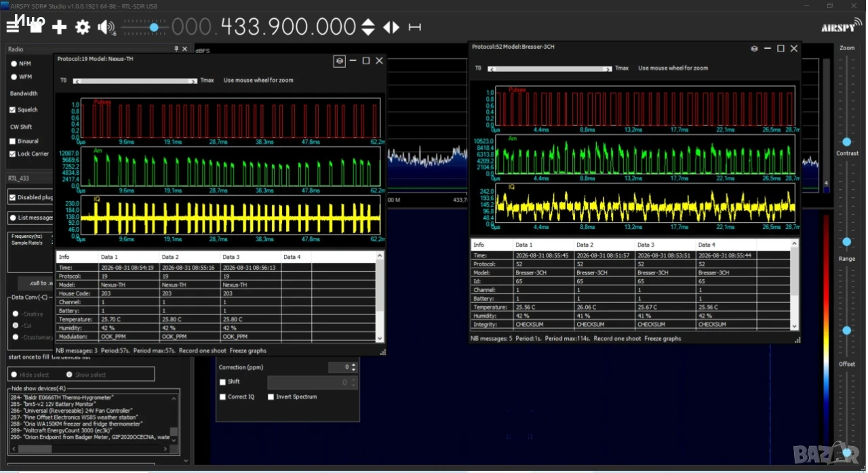Click the down triangle beside the frequency
Image resolution: width=868 pixels, height=473 pixels.
(x=368, y=32)
